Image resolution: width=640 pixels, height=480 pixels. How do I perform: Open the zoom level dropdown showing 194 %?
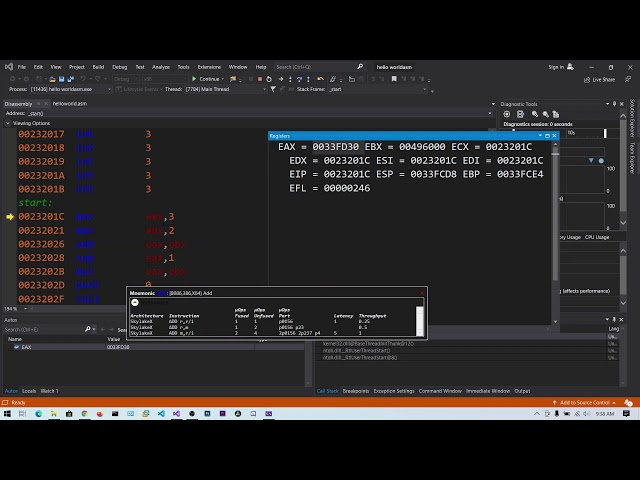point(25,309)
